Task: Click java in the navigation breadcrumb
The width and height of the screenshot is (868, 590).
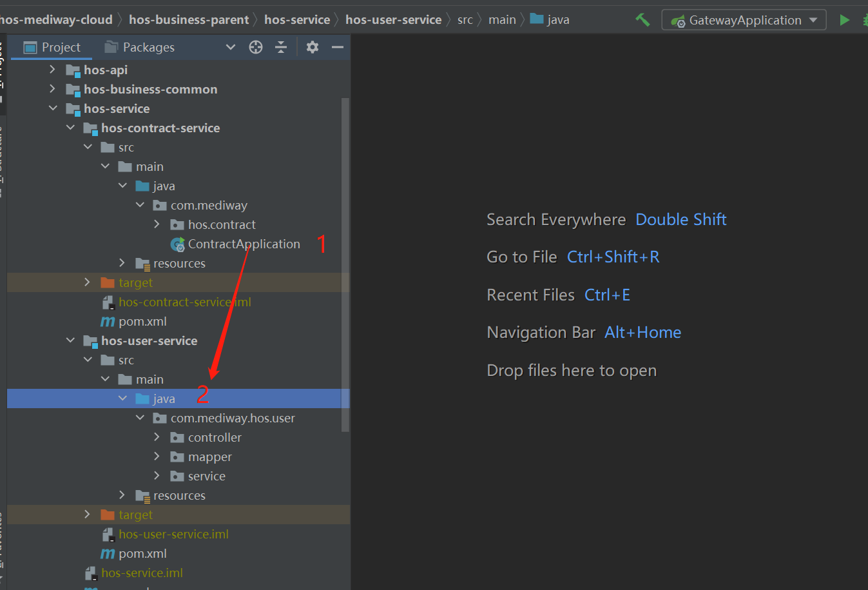Action: pyautogui.click(x=550, y=20)
